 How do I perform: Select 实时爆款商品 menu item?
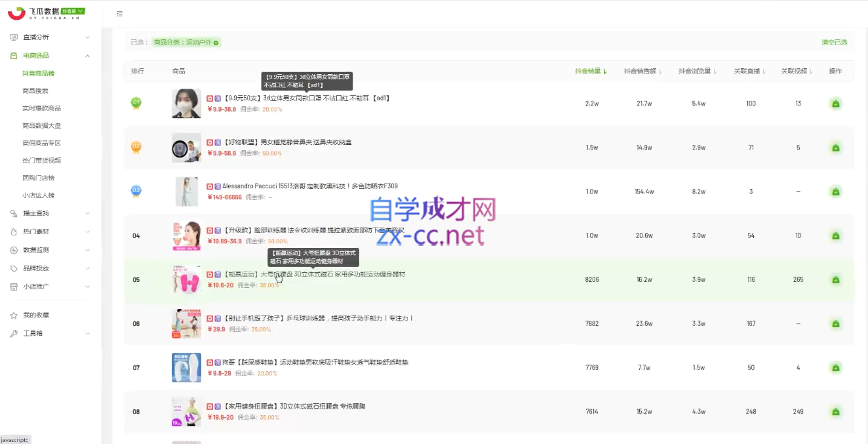click(41, 108)
